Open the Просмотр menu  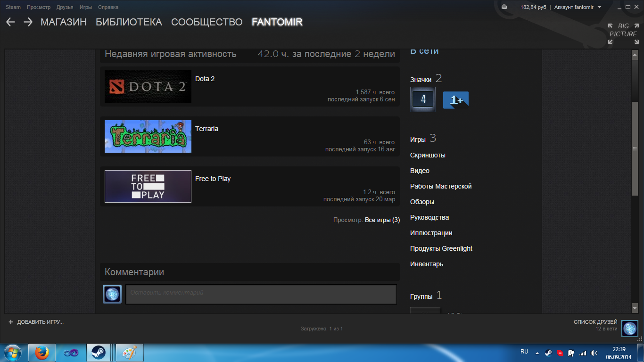coord(39,7)
